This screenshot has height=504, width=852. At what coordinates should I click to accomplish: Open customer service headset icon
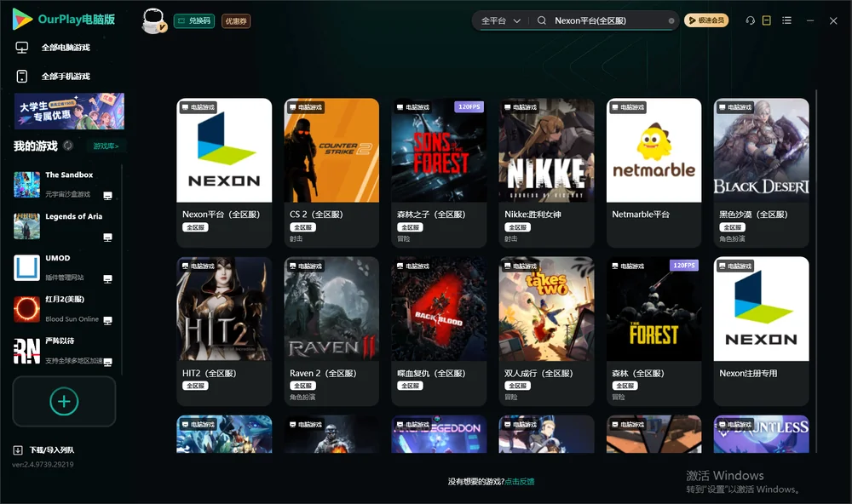tap(751, 20)
